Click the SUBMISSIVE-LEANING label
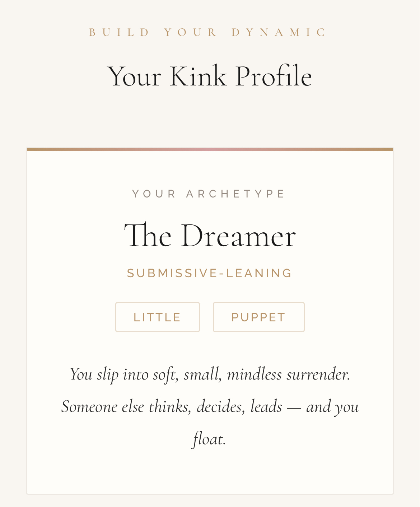The height and width of the screenshot is (507, 420). (210, 273)
